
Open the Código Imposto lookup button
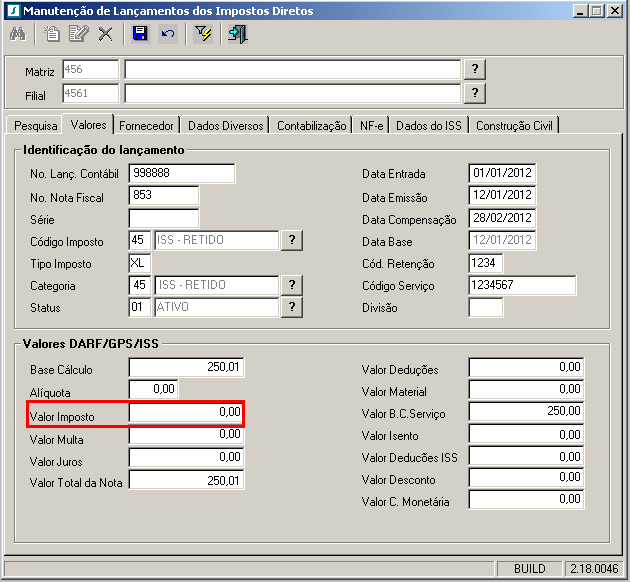(292, 240)
